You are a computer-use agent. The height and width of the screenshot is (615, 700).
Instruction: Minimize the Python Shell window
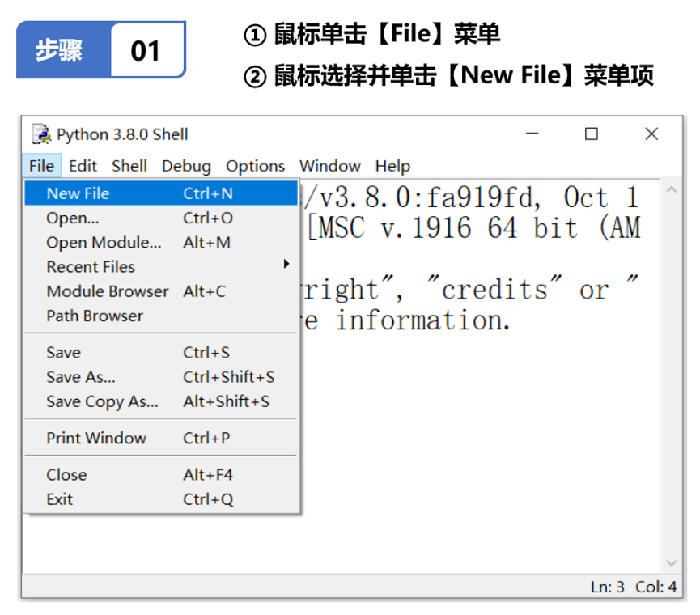point(532,134)
